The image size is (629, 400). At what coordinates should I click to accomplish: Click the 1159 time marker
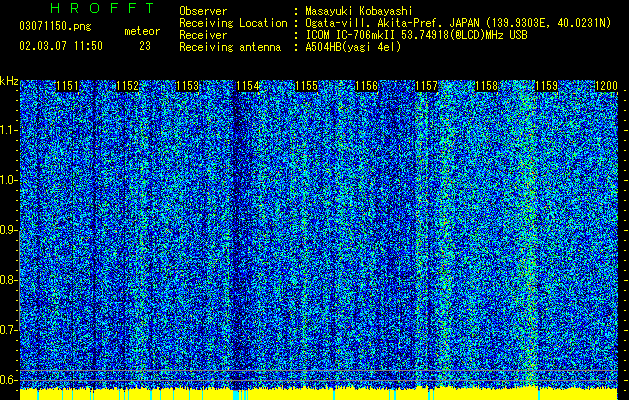pyautogui.click(x=546, y=86)
